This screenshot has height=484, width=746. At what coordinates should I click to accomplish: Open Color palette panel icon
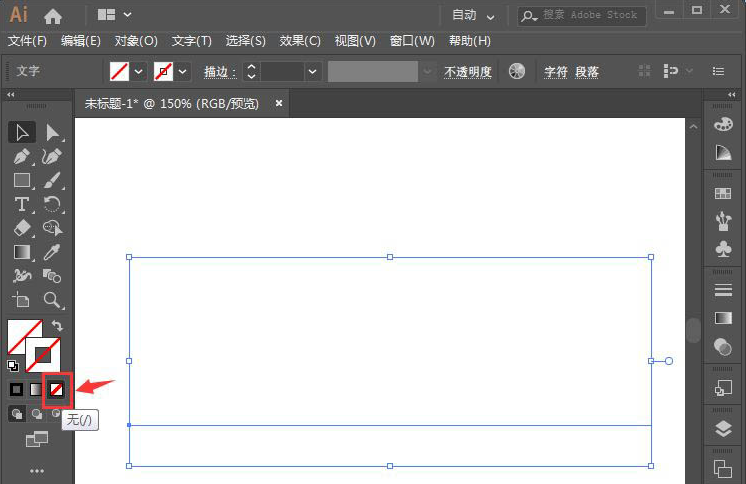723,125
